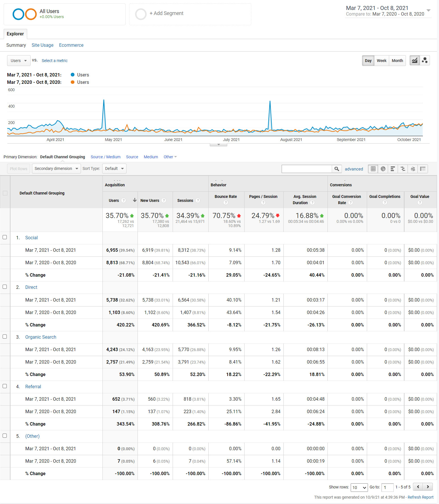Select the performance bar view icon
Screen dimensions: 439x504
tap(393, 169)
